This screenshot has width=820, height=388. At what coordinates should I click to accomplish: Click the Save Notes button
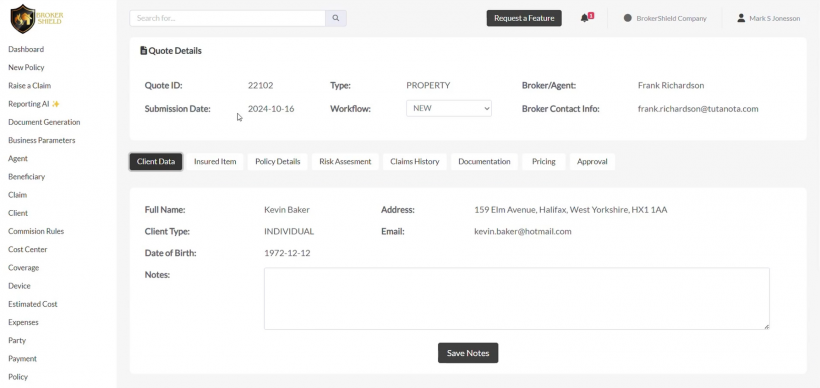pos(468,353)
